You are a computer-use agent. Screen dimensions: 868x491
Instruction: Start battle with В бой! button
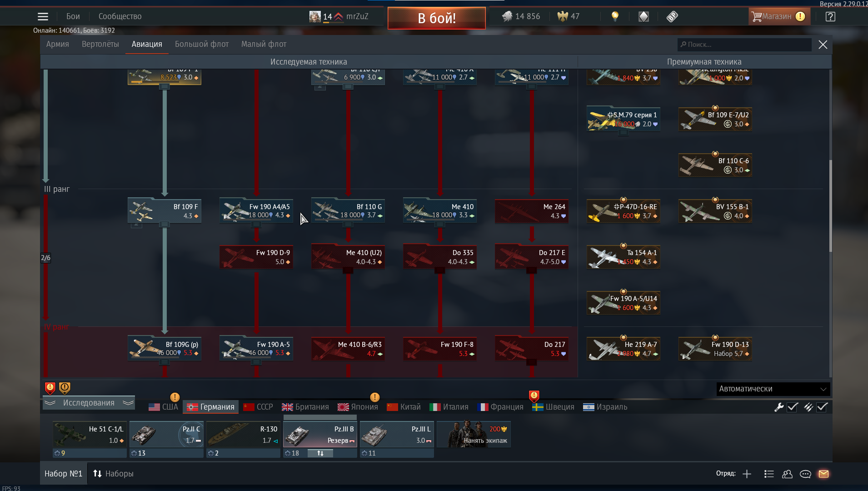pyautogui.click(x=437, y=18)
